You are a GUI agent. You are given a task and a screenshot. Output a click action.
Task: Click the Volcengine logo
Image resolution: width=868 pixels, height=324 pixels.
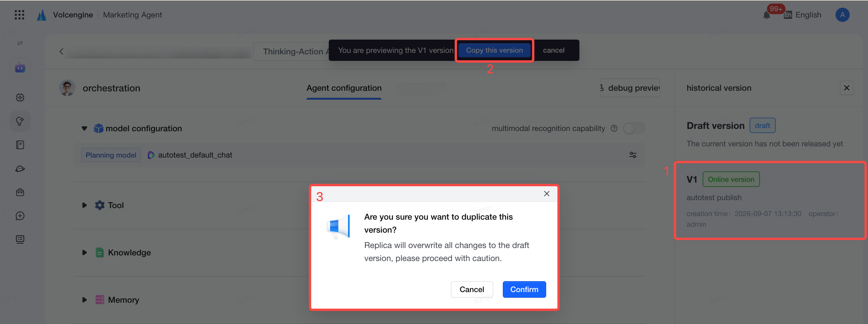point(42,15)
